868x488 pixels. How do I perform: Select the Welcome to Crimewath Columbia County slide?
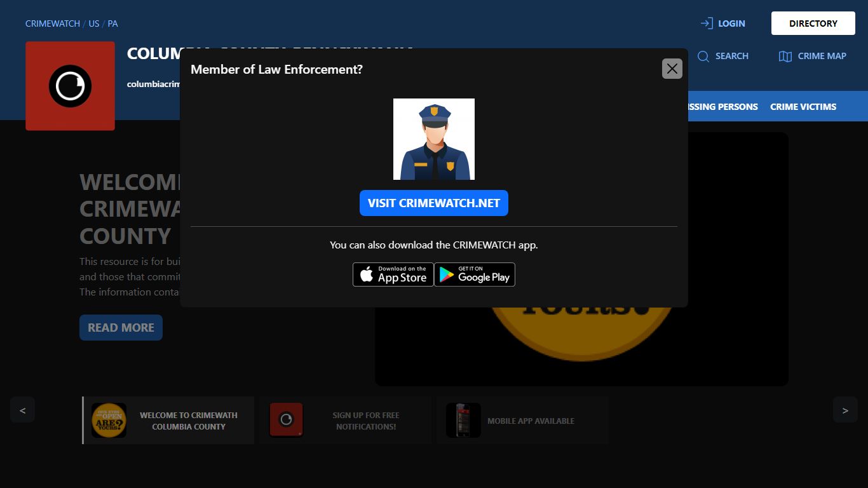coord(168,421)
